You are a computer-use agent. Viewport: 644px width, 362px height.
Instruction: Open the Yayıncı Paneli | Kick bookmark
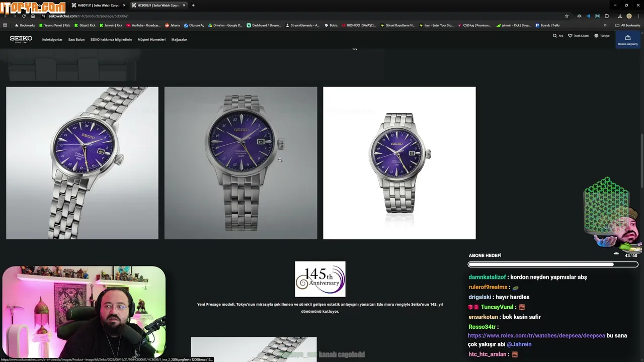tap(54, 25)
